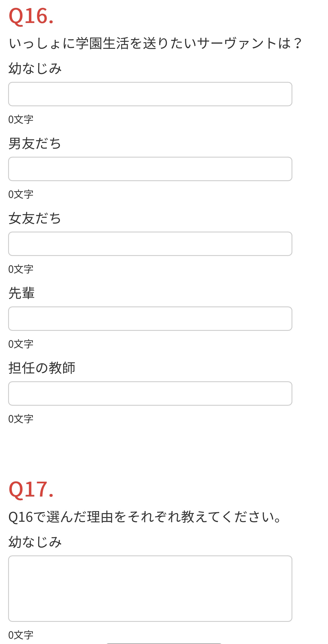Tap the 0文字 counter below 先輩 field

pos(21,344)
